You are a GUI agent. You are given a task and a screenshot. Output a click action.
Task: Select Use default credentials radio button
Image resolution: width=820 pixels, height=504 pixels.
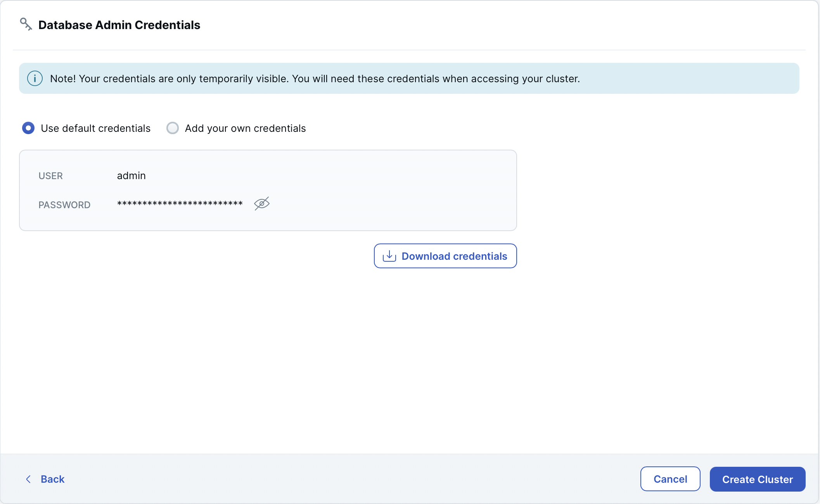point(28,128)
